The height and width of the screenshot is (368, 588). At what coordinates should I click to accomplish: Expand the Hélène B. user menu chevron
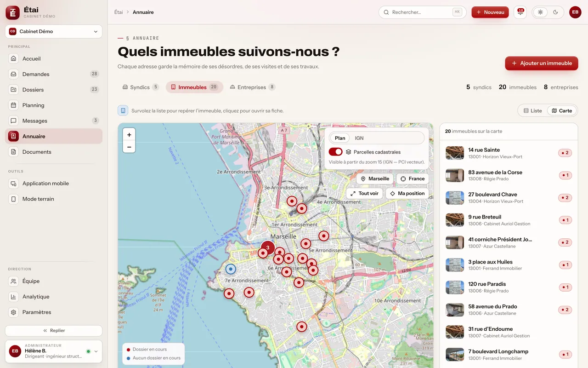tap(96, 351)
